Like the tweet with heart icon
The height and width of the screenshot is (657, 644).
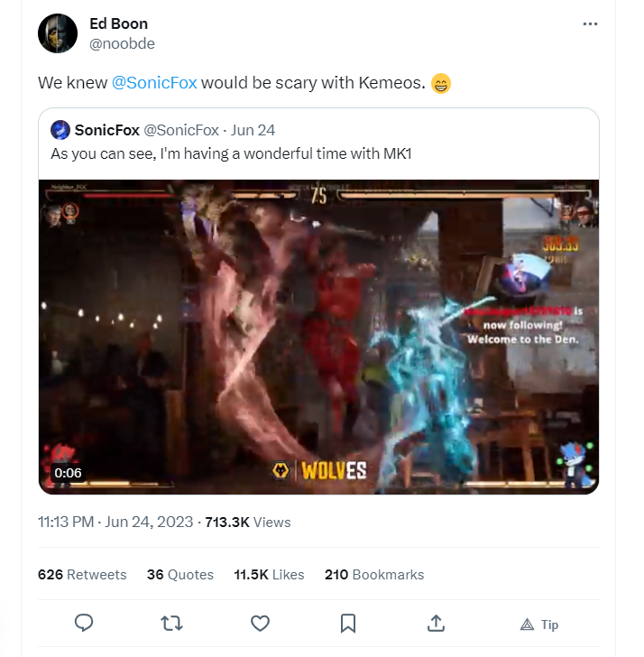coord(260,624)
